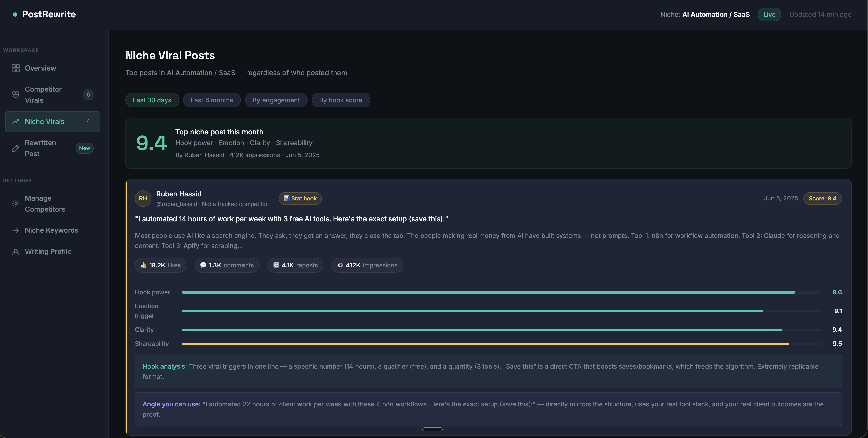
Task: Click the Score: 9.4 badge
Action: (x=822, y=198)
